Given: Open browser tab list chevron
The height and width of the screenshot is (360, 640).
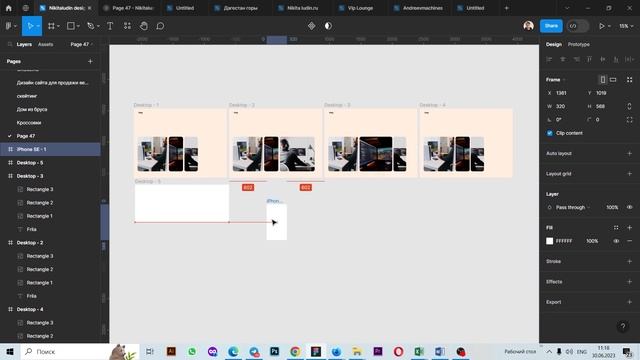Looking at the screenshot, I should [567, 8].
